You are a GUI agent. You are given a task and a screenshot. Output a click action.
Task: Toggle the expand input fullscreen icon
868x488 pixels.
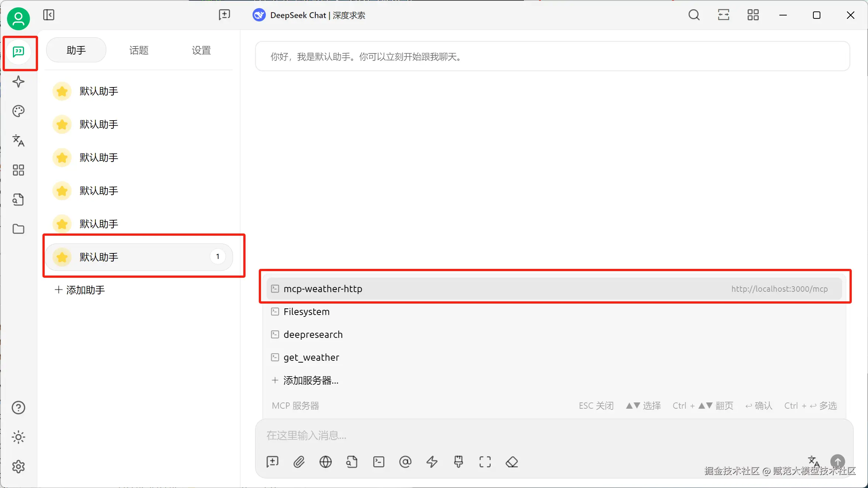tap(485, 462)
